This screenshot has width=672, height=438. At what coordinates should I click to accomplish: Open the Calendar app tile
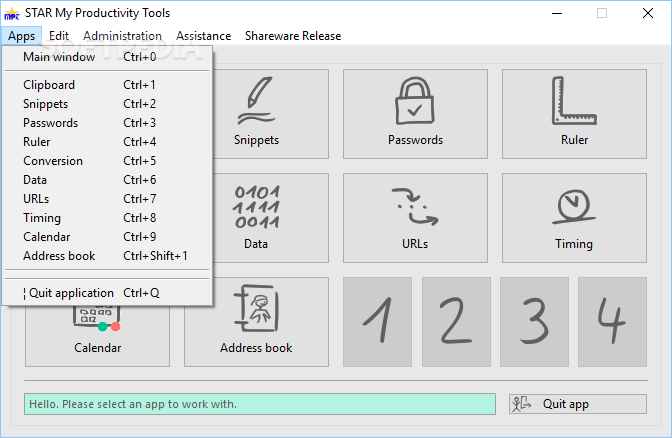tap(97, 336)
